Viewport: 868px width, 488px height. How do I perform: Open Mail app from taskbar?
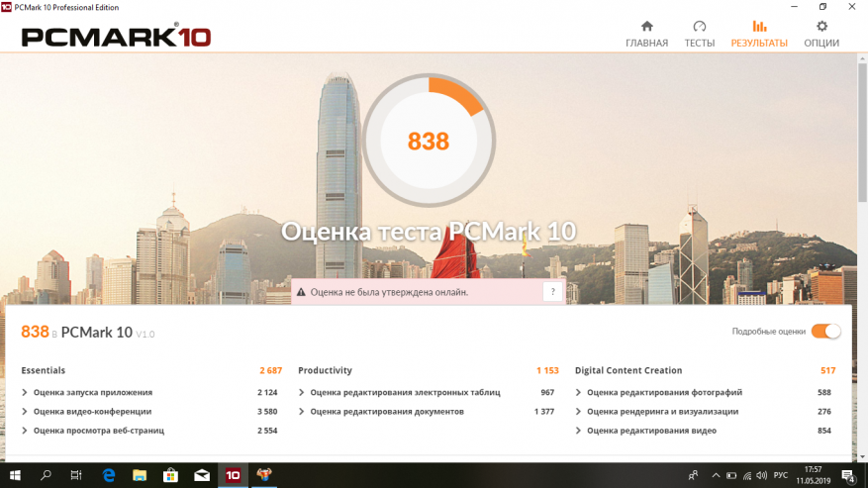(202, 475)
